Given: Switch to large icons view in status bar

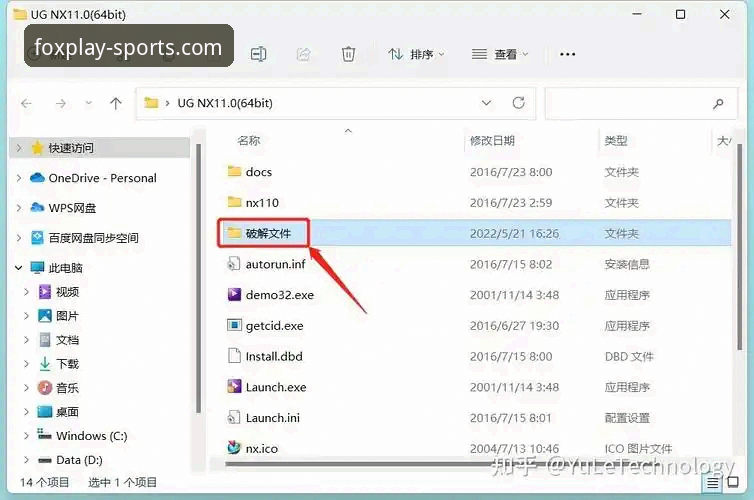Looking at the screenshot, I should pyautogui.click(x=733, y=482).
